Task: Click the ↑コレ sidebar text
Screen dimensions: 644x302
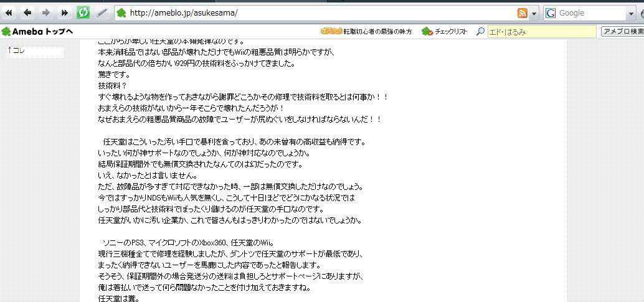Action: pyautogui.click(x=16, y=50)
